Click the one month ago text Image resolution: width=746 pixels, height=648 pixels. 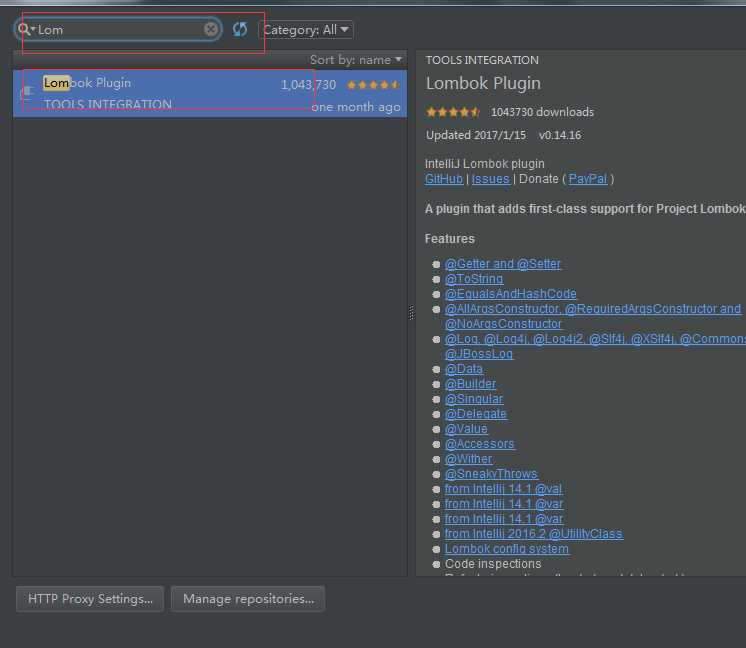click(356, 107)
